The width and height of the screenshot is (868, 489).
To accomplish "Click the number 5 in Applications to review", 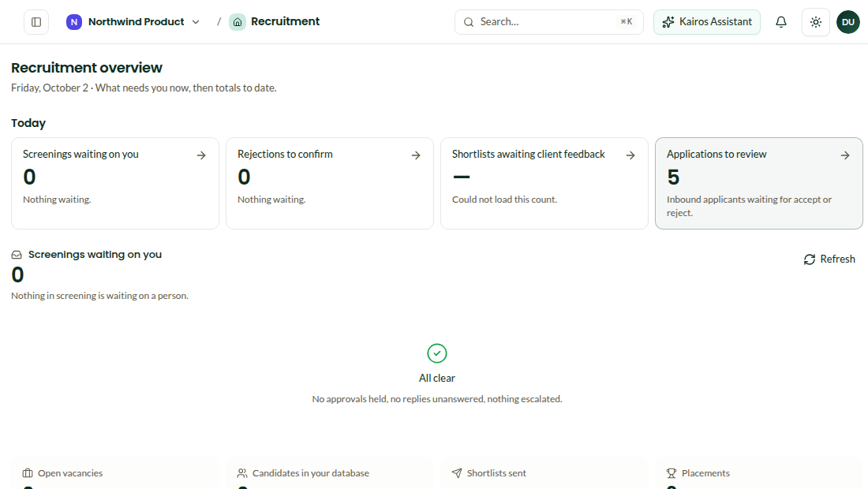I will [x=673, y=177].
